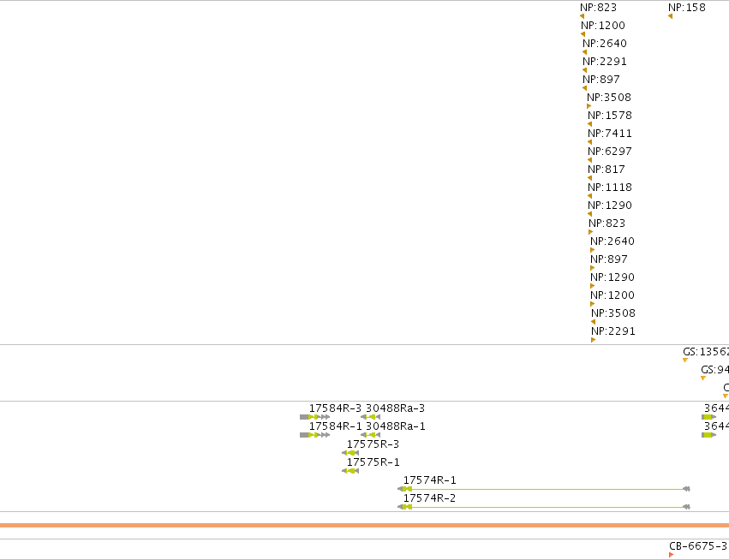Click right-pointing marker beneath NP:897
Screen dimensions: 729x560
[592, 268]
